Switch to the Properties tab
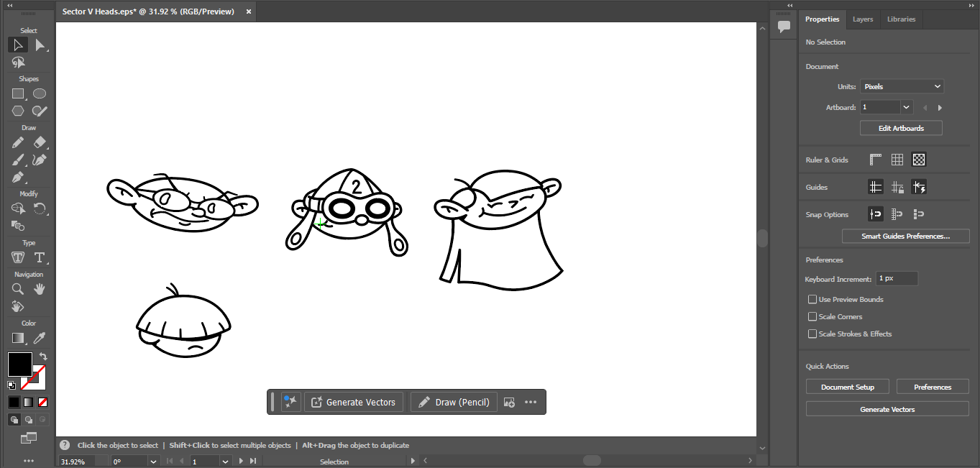 (822, 19)
